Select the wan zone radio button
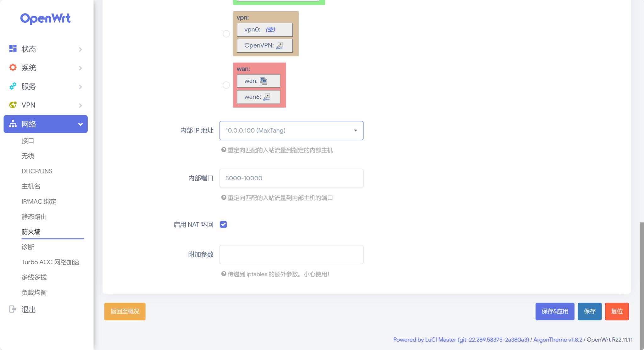This screenshot has width=644, height=350. [x=226, y=85]
